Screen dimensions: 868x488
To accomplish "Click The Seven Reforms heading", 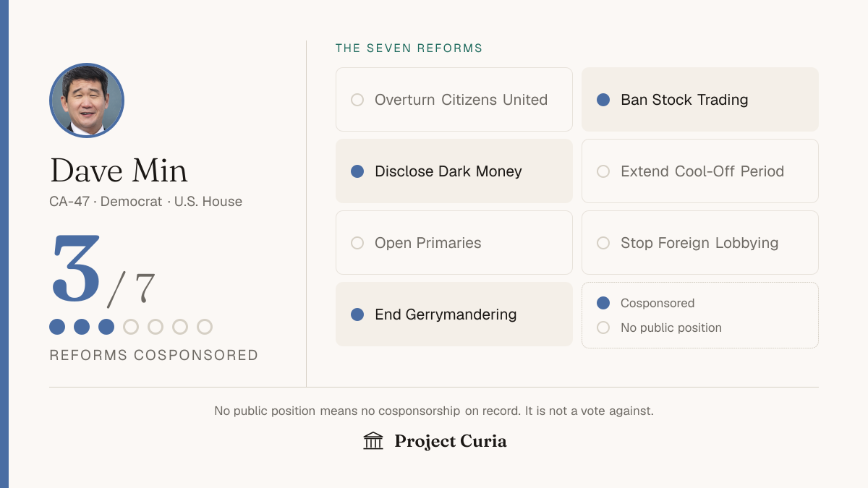I will tap(409, 48).
